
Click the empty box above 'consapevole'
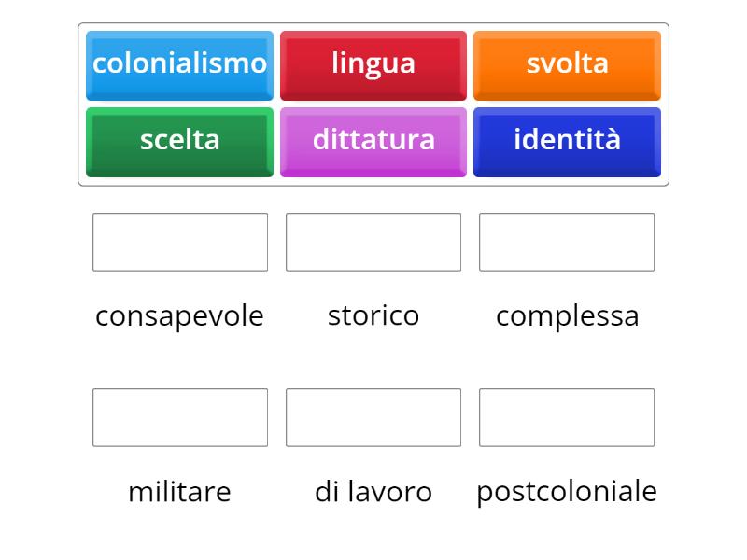click(180, 242)
